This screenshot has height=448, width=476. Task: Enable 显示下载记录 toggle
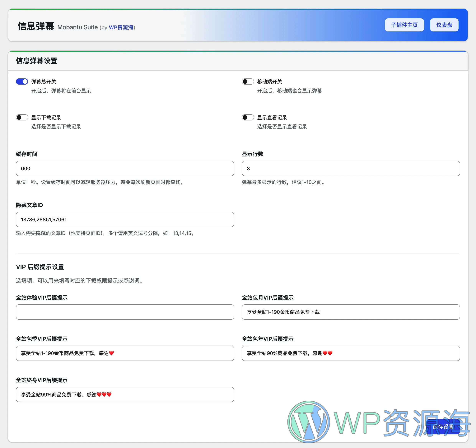pos(22,117)
